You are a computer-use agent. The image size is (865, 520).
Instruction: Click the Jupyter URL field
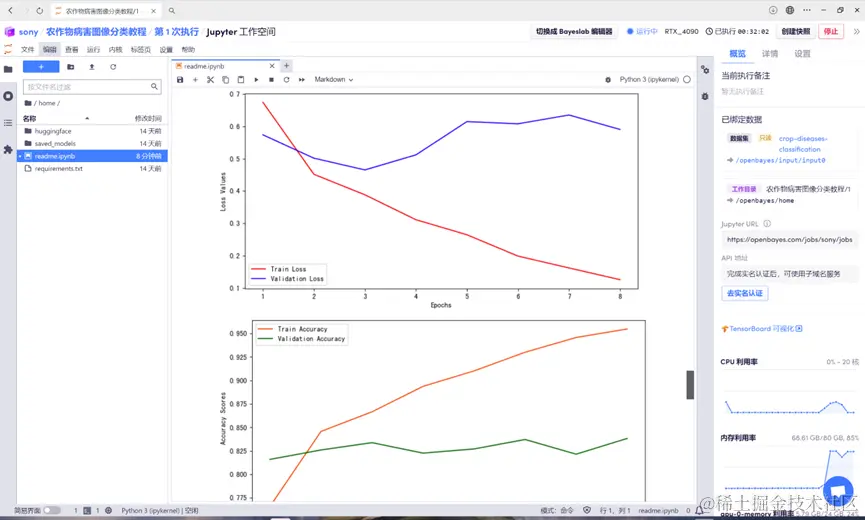[x=789, y=239]
